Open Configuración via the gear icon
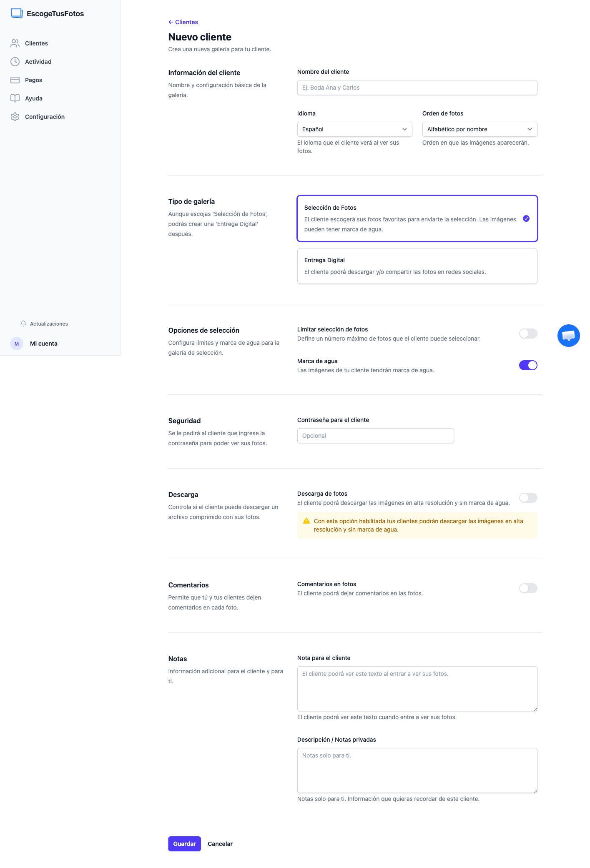 [15, 117]
